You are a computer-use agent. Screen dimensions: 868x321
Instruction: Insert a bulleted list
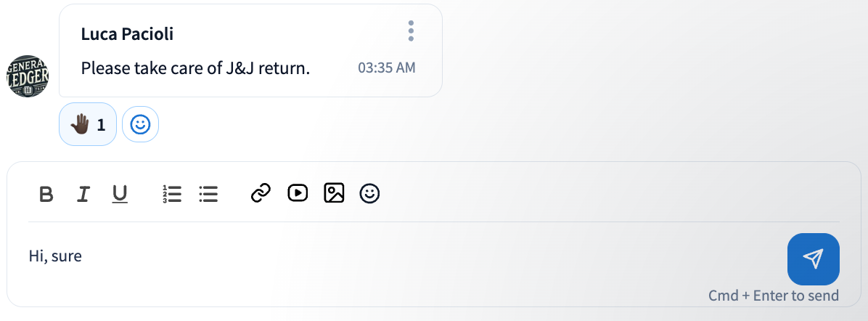(x=208, y=194)
